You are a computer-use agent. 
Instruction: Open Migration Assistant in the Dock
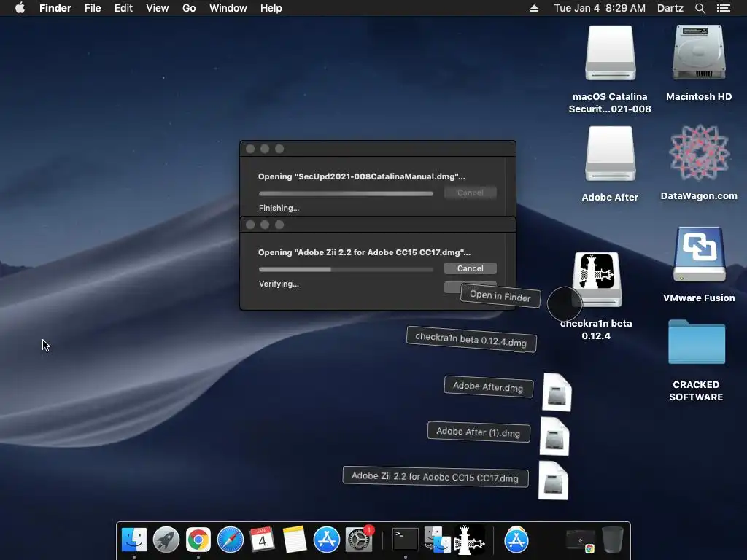point(438,540)
